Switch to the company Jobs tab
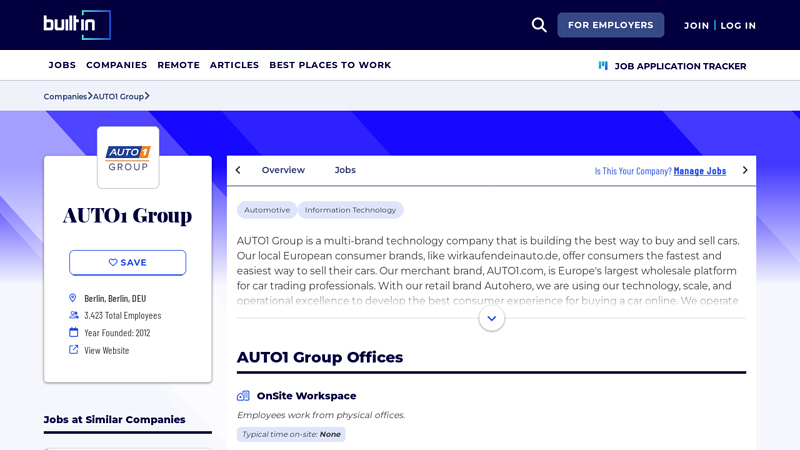The width and height of the screenshot is (800, 450). coord(345,170)
